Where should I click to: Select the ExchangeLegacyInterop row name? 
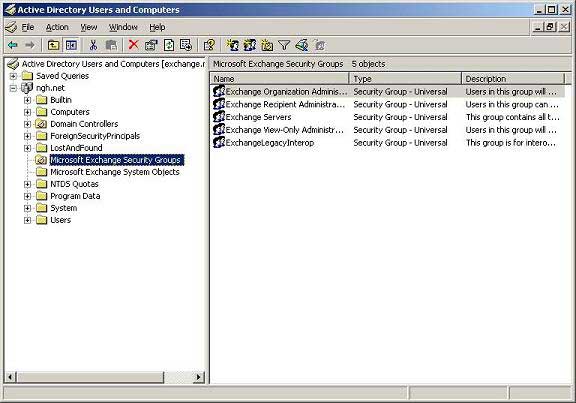tap(270, 143)
